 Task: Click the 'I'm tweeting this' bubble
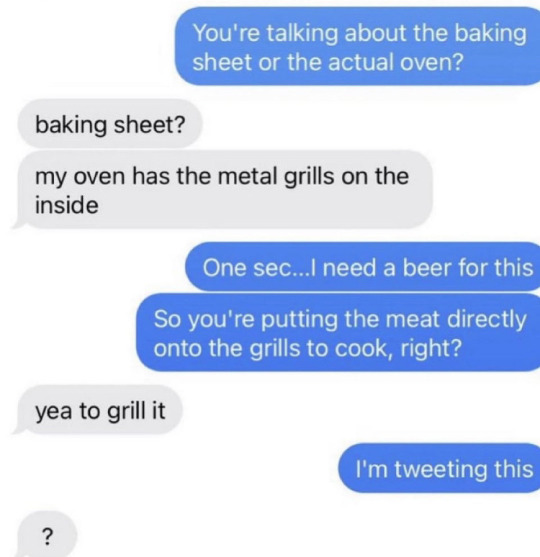coord(439,468)
